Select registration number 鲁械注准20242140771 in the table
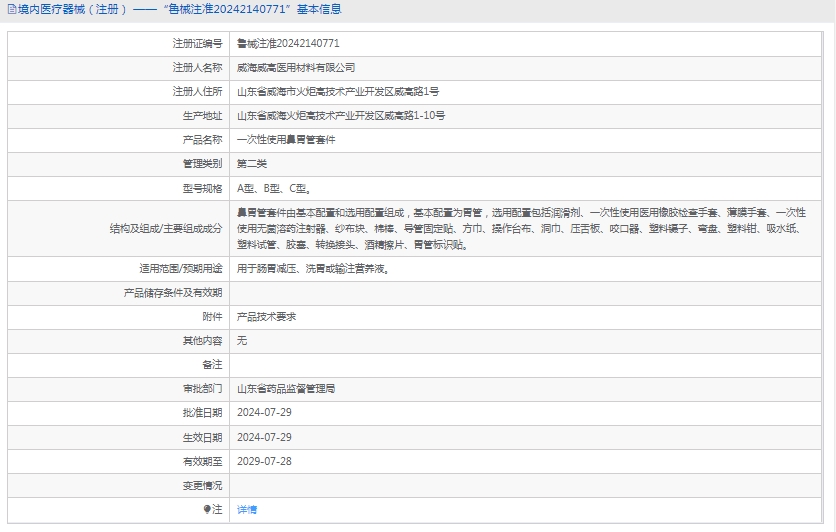836x532 pixels. (288, 44)
